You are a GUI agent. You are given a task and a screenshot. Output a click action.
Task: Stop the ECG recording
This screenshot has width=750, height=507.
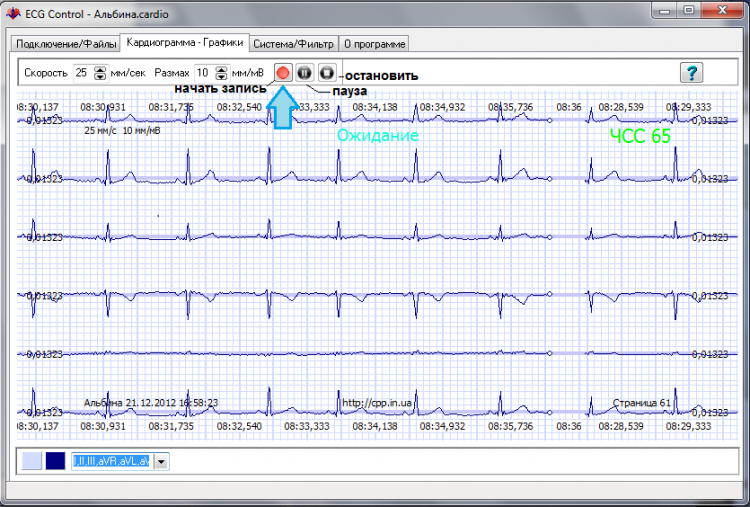click(x=327, y=73)
